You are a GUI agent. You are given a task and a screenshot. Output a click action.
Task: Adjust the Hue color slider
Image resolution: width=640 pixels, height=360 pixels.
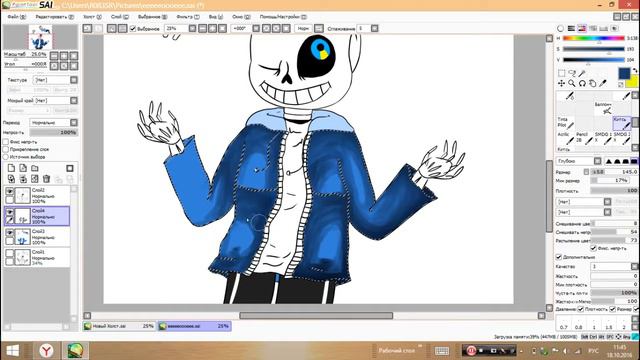[x=593, y=38]
